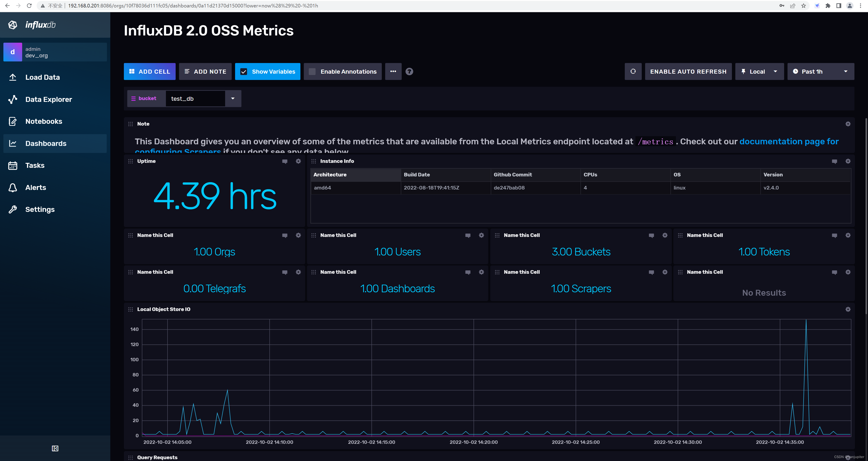The image size is (868, 461).
Task: Click the note icon on the Instance Info cell
Action: 834,161
